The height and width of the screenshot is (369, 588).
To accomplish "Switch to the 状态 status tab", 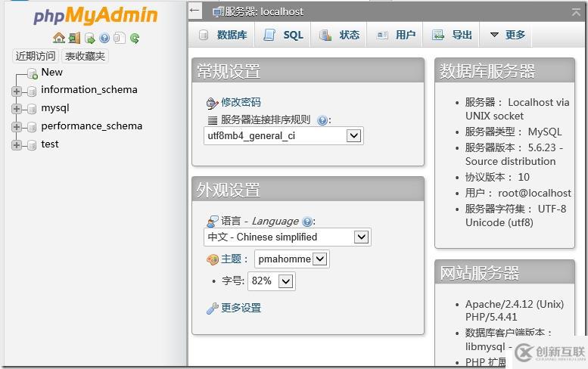I will (x=339, y=35).
